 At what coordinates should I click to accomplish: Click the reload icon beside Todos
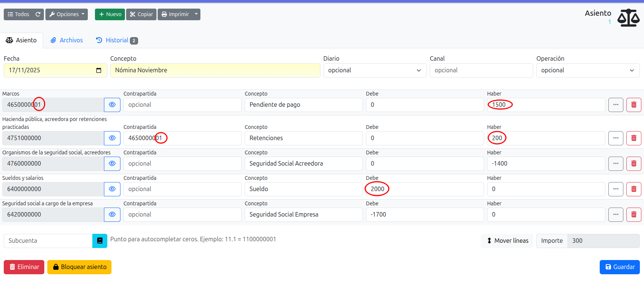click(x=38, y=14)
